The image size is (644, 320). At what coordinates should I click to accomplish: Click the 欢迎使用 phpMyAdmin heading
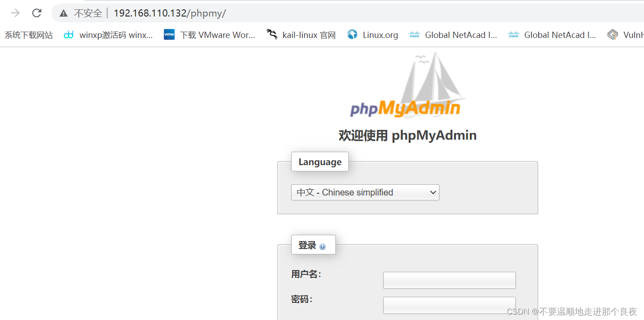pyautogui.click(x=407, y=136)
